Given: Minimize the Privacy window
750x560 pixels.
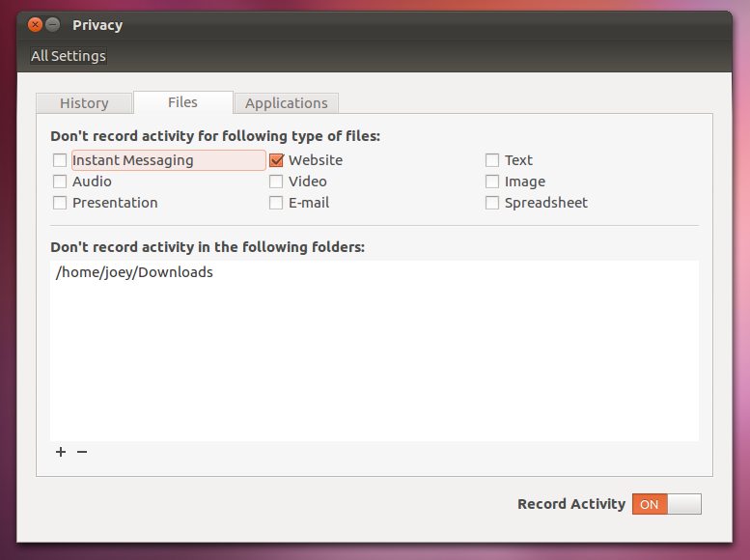Looking at the screenshot, I should pos(53,24).
